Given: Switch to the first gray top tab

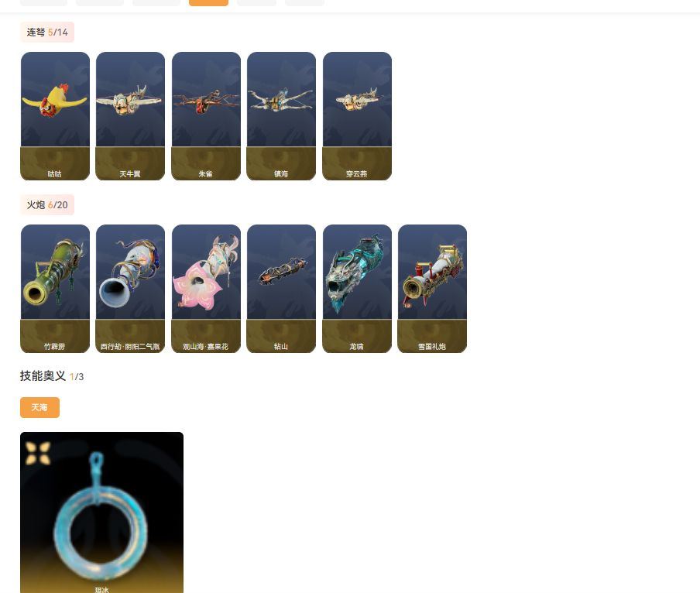Looking at the screenshot, I should coord(43,2).
